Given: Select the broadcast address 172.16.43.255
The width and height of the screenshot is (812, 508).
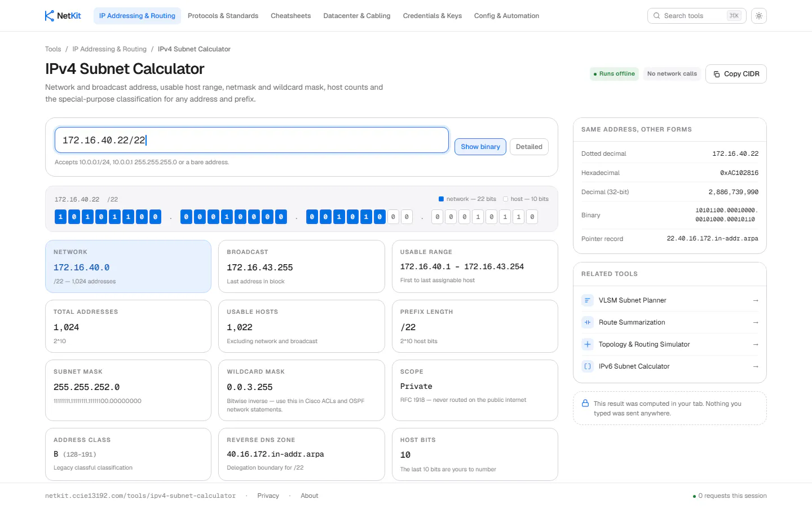Looking at the screenshot, I should coord(260,268).
